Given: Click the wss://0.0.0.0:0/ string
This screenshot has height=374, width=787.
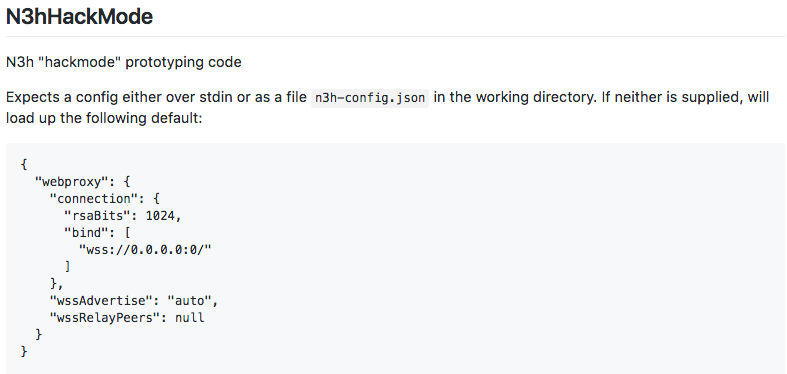Looking at the screenshot, I should tap(145, 250).
